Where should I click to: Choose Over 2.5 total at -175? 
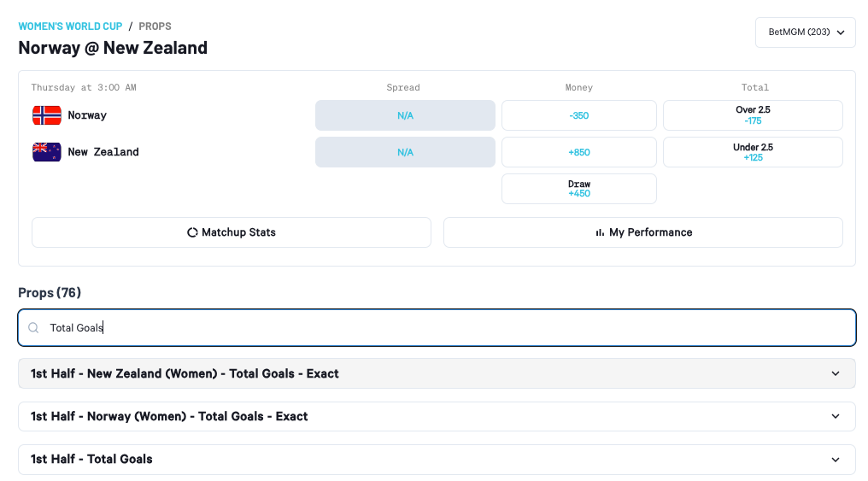[x=753, y=115]
